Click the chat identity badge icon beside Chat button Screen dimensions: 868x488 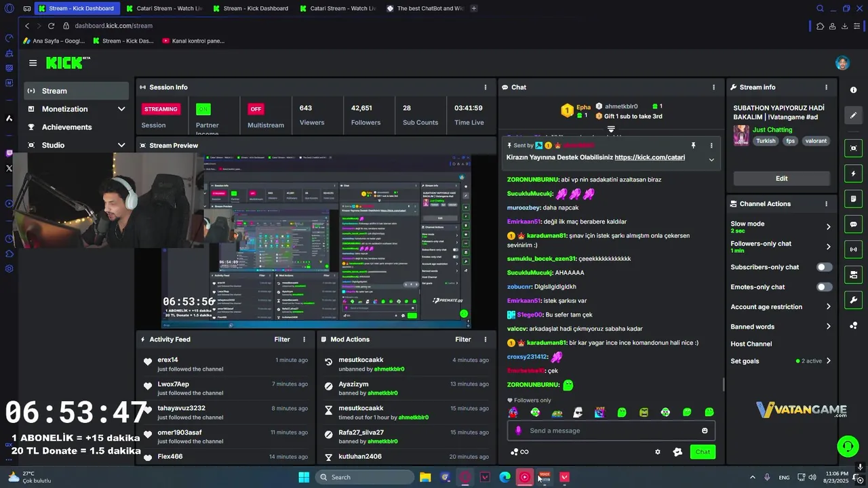point(677,452)
